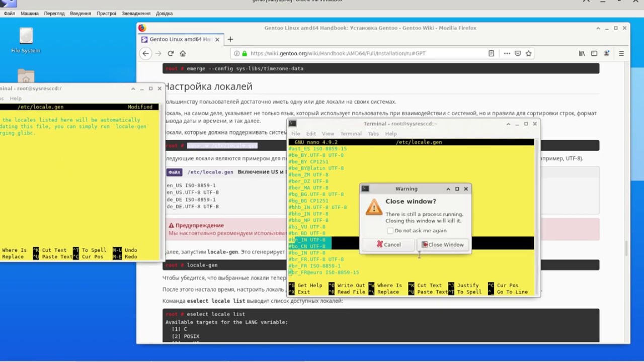Open Help menu in left terminal
The image size is (644, 362).
coord(16,99)
